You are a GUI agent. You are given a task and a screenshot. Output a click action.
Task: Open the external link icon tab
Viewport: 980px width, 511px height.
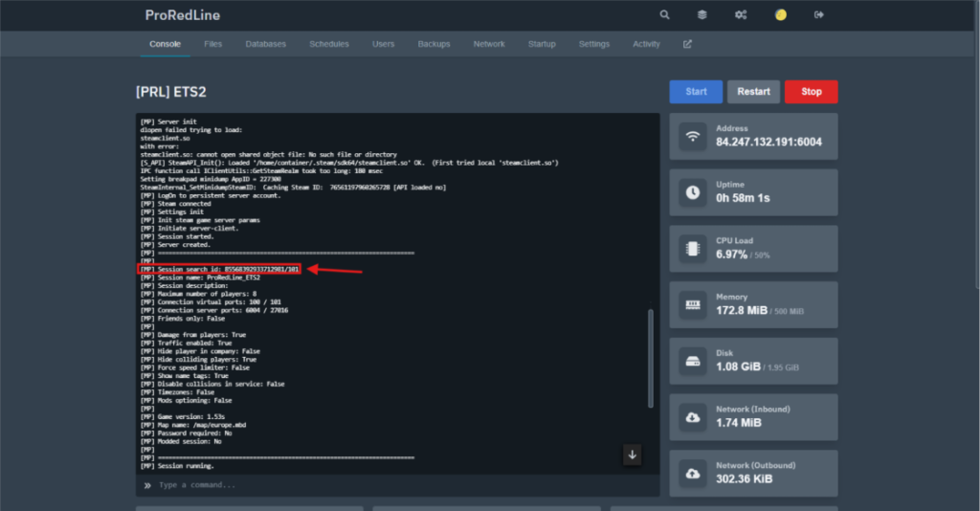pyautogui.click(x=687, y=44)
